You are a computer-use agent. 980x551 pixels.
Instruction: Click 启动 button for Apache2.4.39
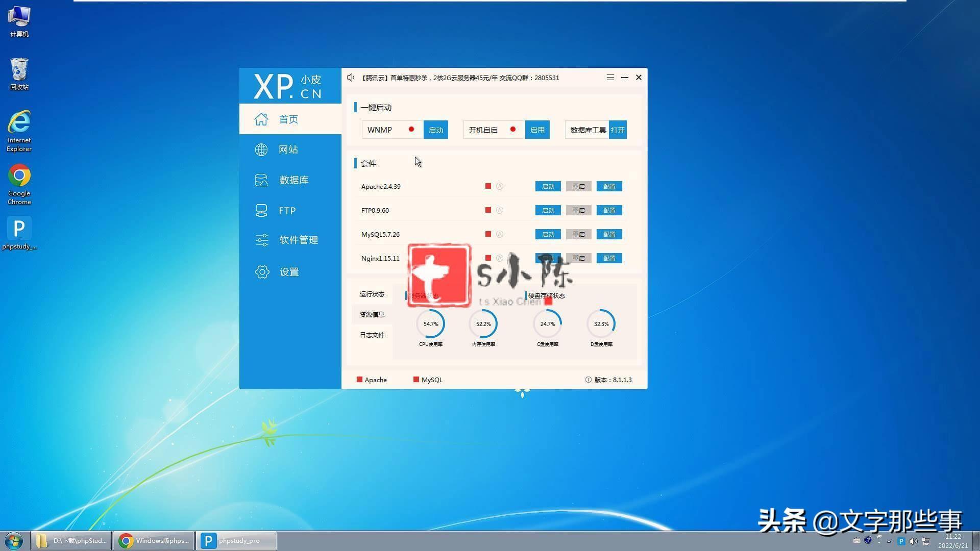(547, 186)
